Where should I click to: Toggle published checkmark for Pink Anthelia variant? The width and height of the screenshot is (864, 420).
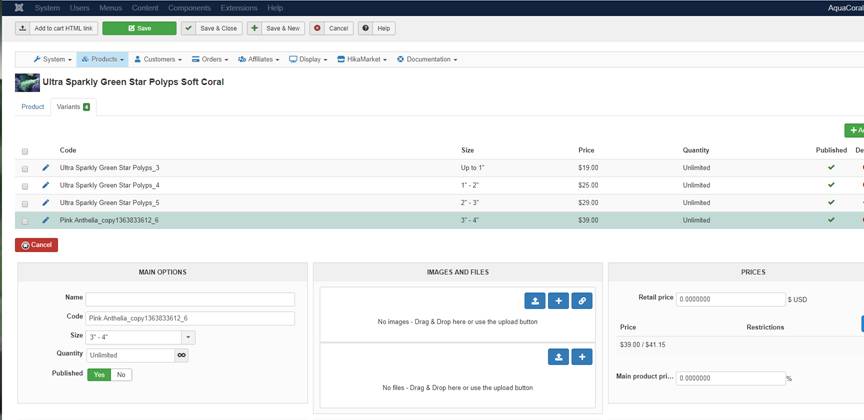tap(831, 220)
